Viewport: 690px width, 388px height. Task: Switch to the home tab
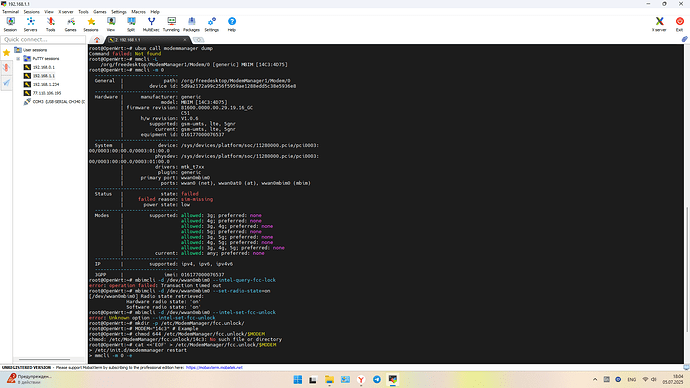97,40
